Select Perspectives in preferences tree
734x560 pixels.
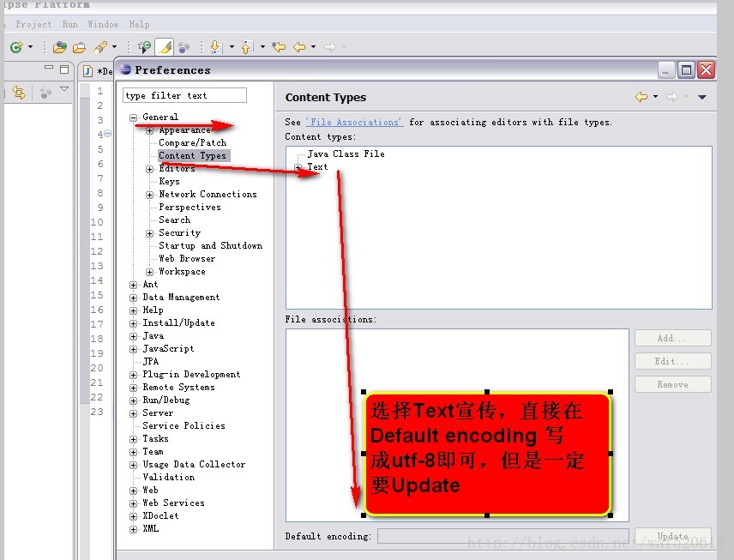(190, 207)
